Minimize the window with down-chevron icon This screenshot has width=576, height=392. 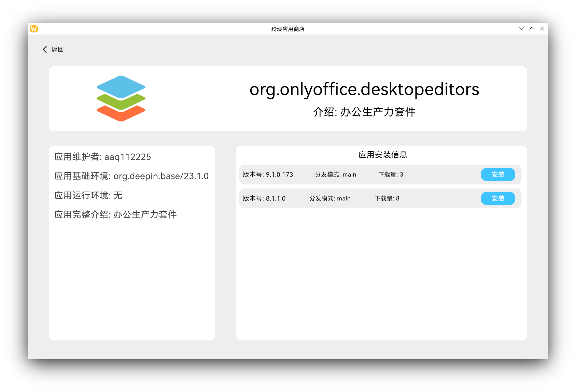(x=521, y=29)
